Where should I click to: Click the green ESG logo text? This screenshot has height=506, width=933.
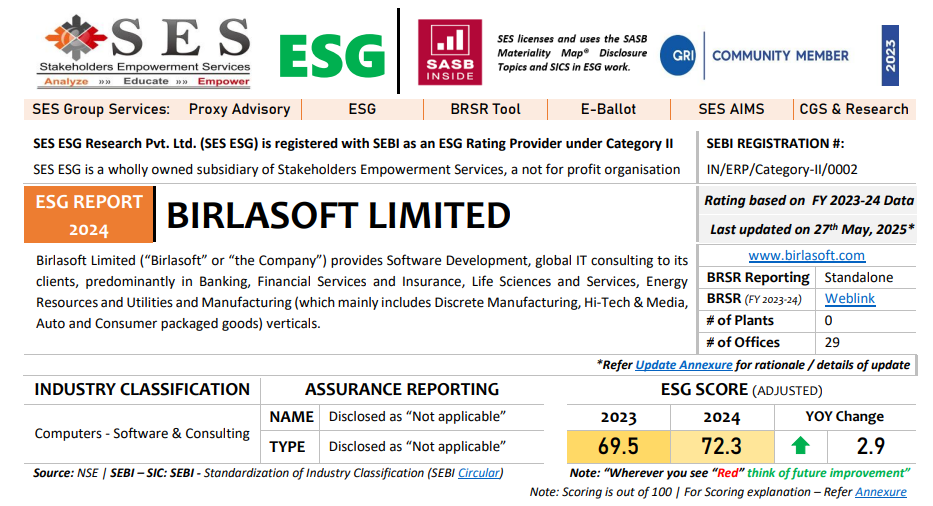tap(332, 57)
